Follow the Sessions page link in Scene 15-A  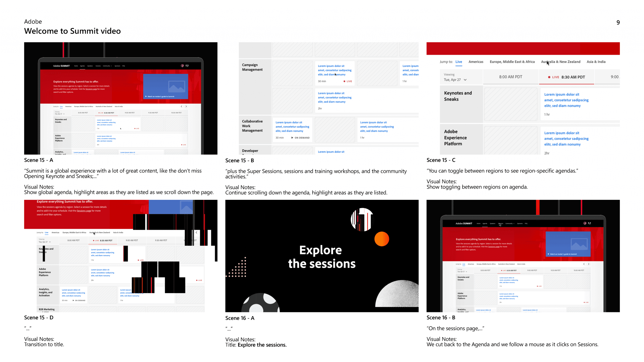[91, 89]
